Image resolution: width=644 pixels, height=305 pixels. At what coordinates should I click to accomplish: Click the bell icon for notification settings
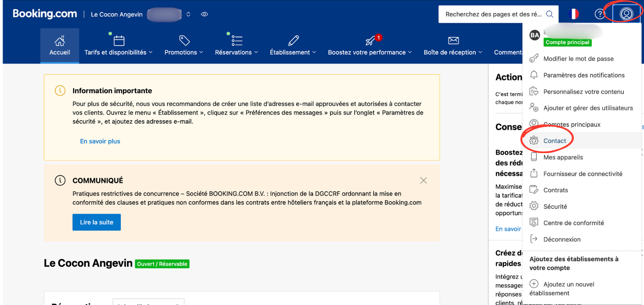(x=534, y=75)
